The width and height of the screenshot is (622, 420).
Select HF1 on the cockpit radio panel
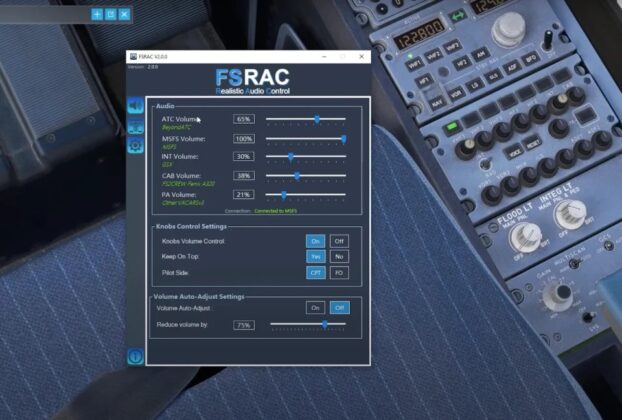coord(424,81)
